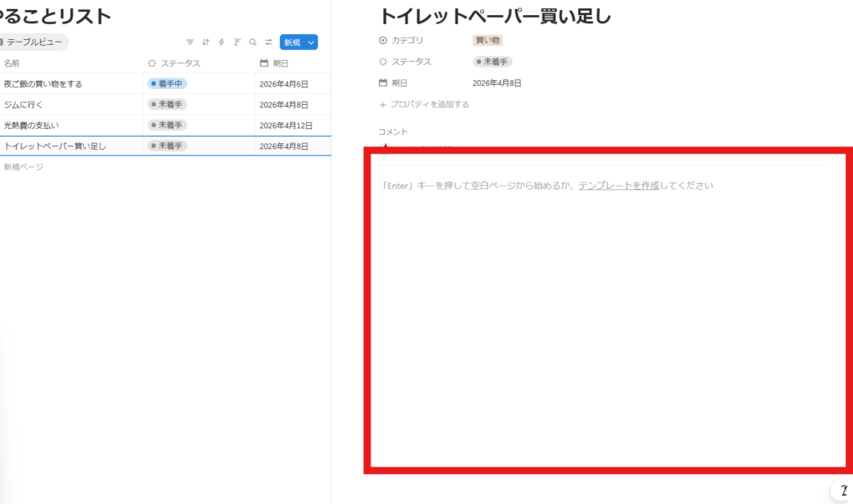Search the database with magnifier icon
853x504 pixels.
click(x=253, y=42)
